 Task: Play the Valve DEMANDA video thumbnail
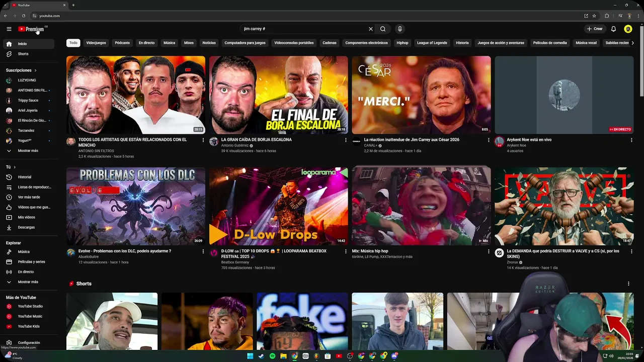(x=564, y=206)
